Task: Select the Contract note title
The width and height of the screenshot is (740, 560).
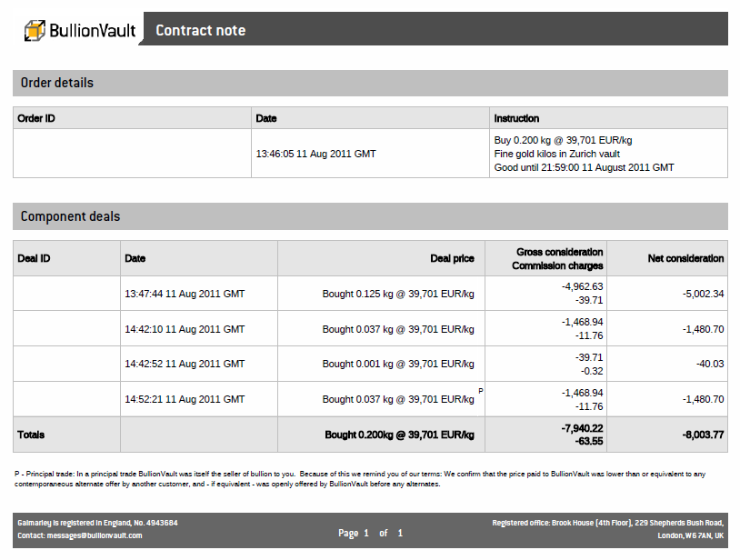Action: coord(200,30)
